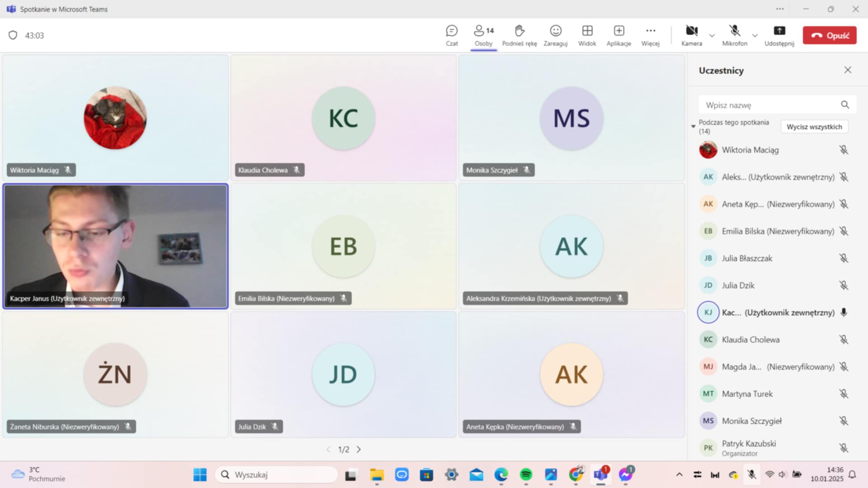The height and width of the screenshot is (488, 868).
Task: Show hidden tray icons chevron
Action: 679,474
